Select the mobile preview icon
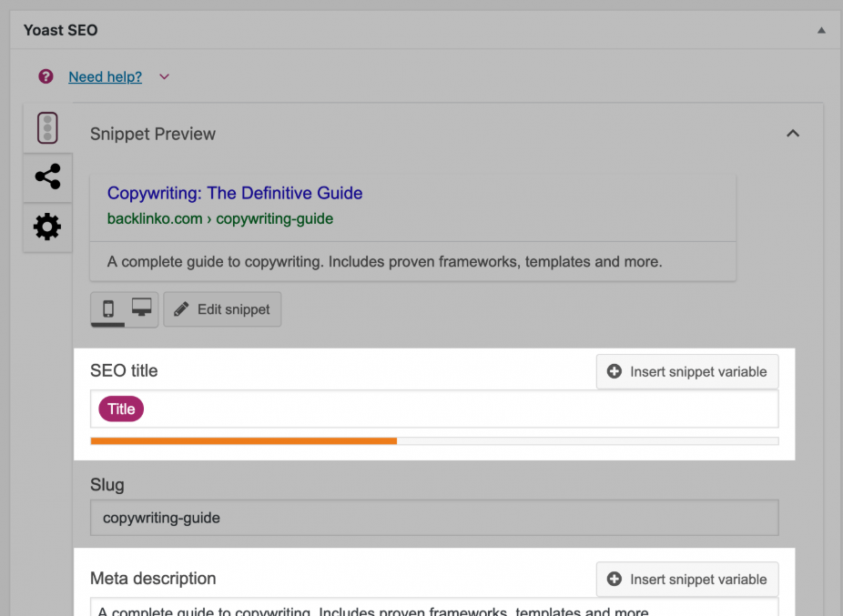 (108, 308)
